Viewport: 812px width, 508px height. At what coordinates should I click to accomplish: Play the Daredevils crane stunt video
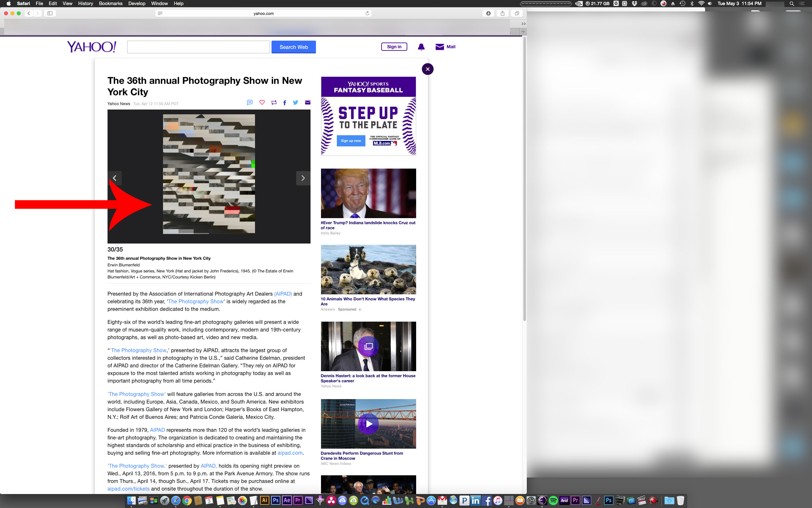pos(368,424)
